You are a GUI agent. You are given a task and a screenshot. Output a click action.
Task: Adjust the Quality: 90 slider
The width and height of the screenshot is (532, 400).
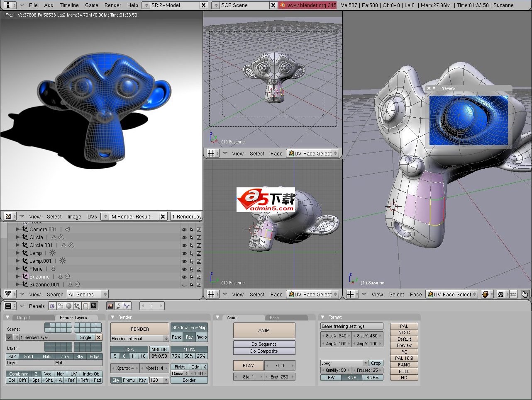coord(336,370)
